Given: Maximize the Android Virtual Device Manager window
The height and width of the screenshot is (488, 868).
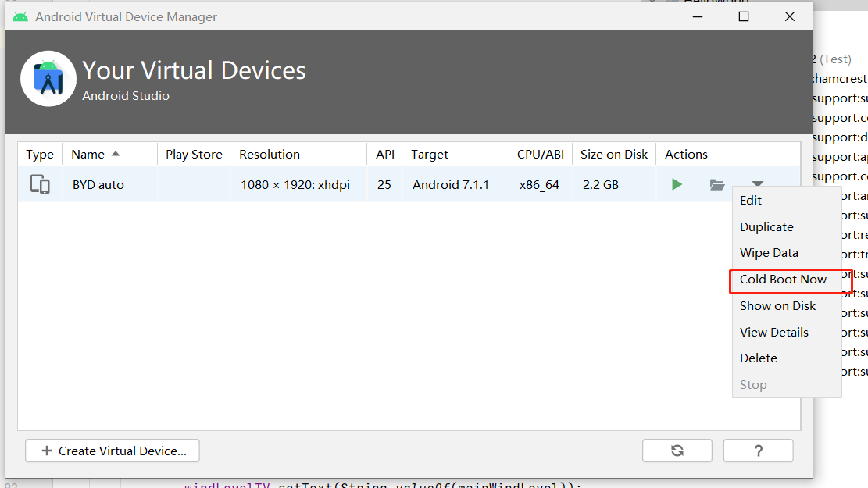Looking at the screenshot, I should [x=744, y=16].
